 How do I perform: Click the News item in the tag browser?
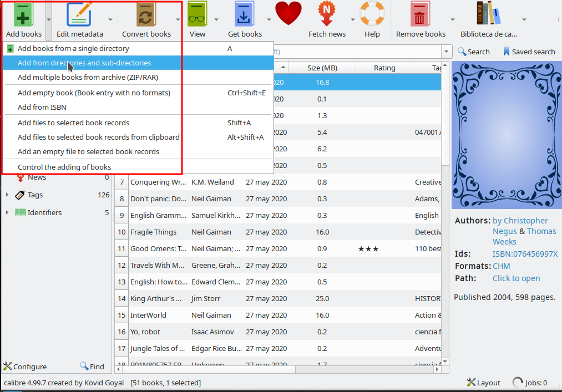pos(37,177)
